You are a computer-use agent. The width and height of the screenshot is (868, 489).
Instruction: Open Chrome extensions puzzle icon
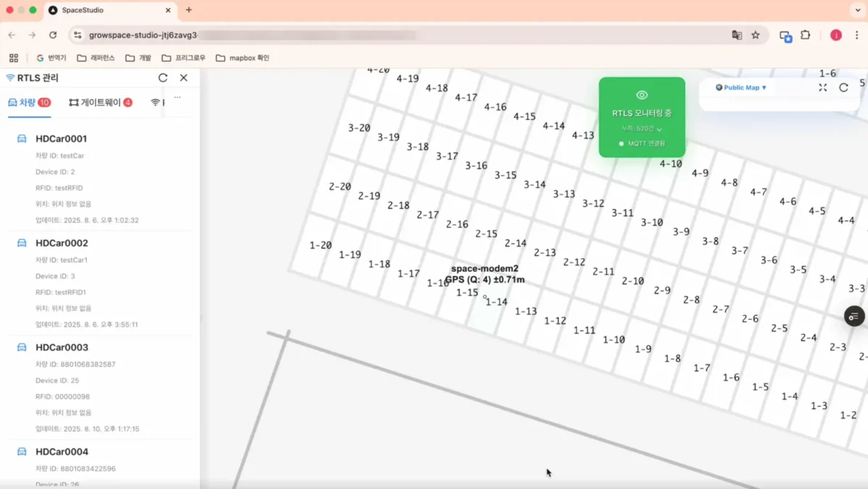click(805, 35)
